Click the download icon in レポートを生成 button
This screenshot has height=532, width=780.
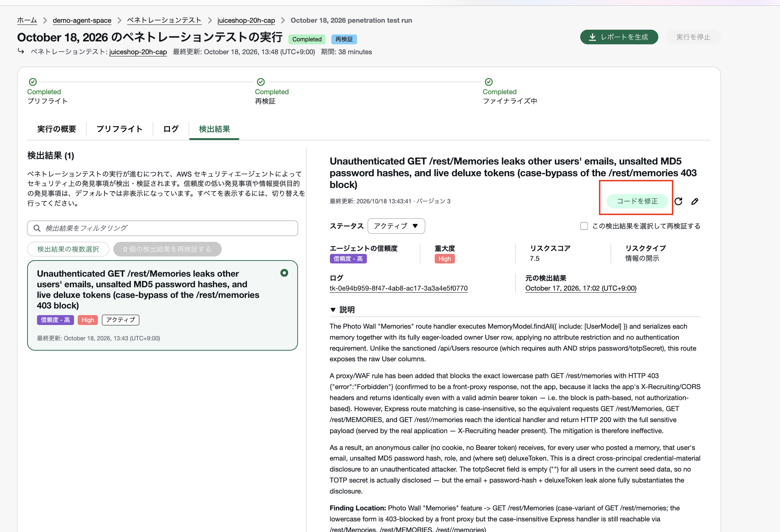pyautogui.click(x=592, y=37)
